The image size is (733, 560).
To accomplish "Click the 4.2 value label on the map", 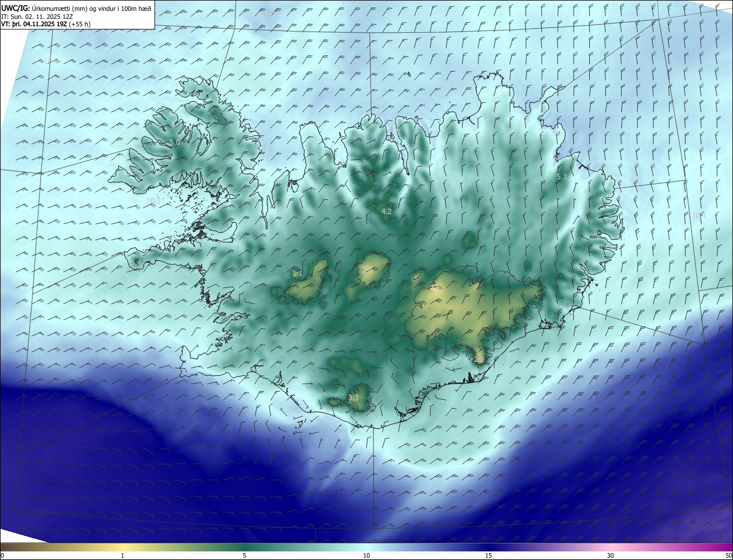I will point(387,211).
